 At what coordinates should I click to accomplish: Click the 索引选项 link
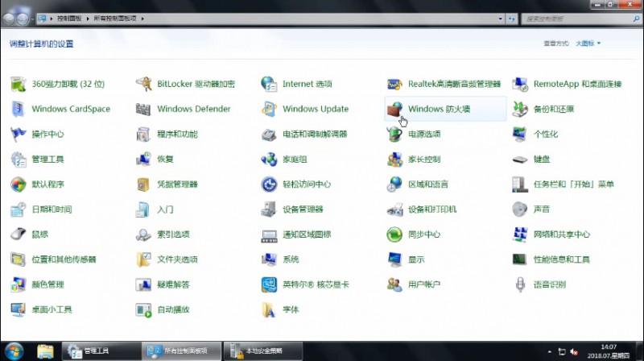click(x=173, y=234)
